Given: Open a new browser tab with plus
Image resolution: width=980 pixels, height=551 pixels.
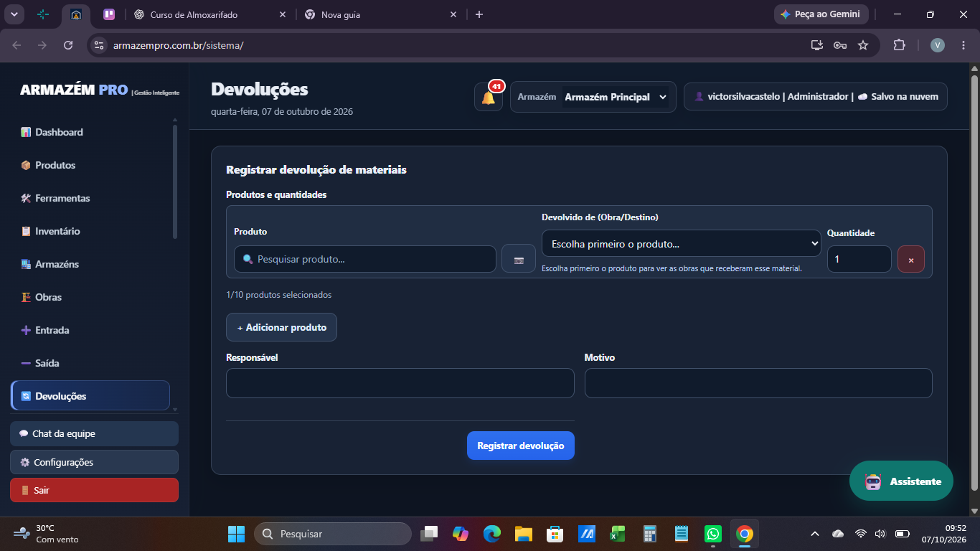Looking at the screenshot, I should click(479, 14).
